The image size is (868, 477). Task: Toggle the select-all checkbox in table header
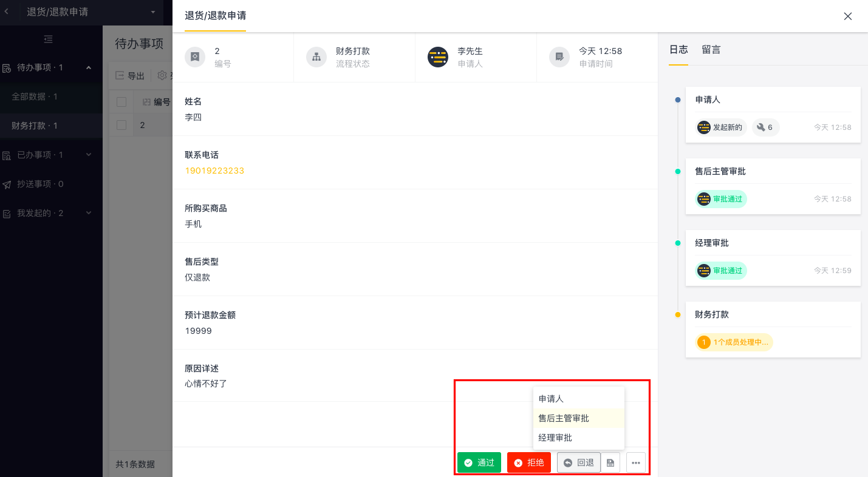[121, 102]
